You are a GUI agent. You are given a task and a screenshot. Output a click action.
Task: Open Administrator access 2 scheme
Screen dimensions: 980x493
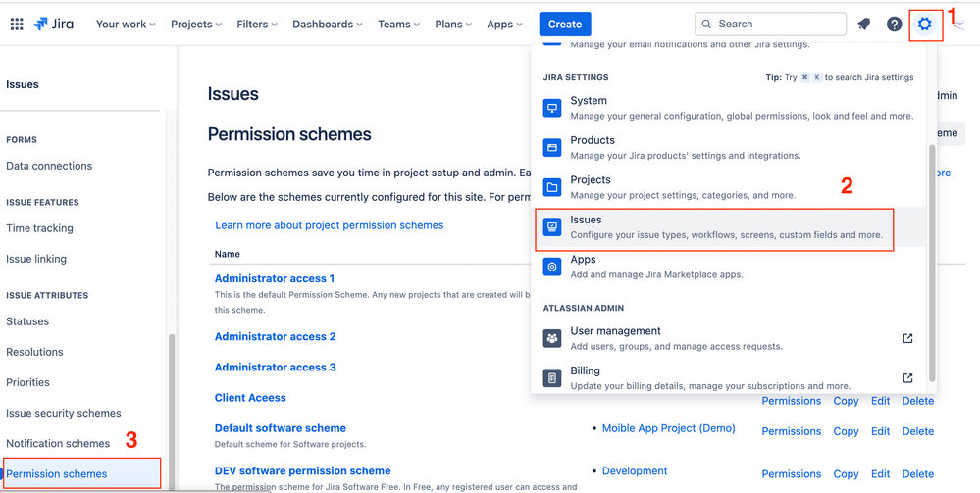pyautogui.click(x=275, y=336)
